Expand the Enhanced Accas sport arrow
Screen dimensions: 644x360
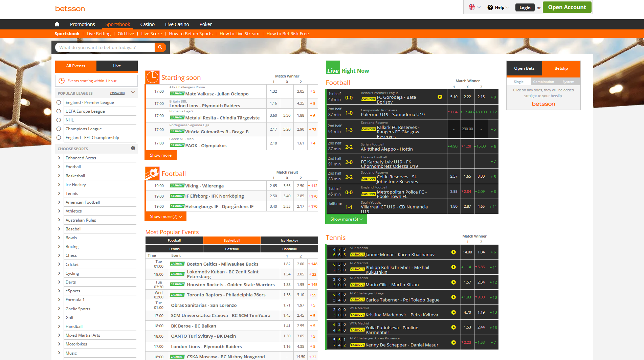pyautogui.click(x=59, y=158)
